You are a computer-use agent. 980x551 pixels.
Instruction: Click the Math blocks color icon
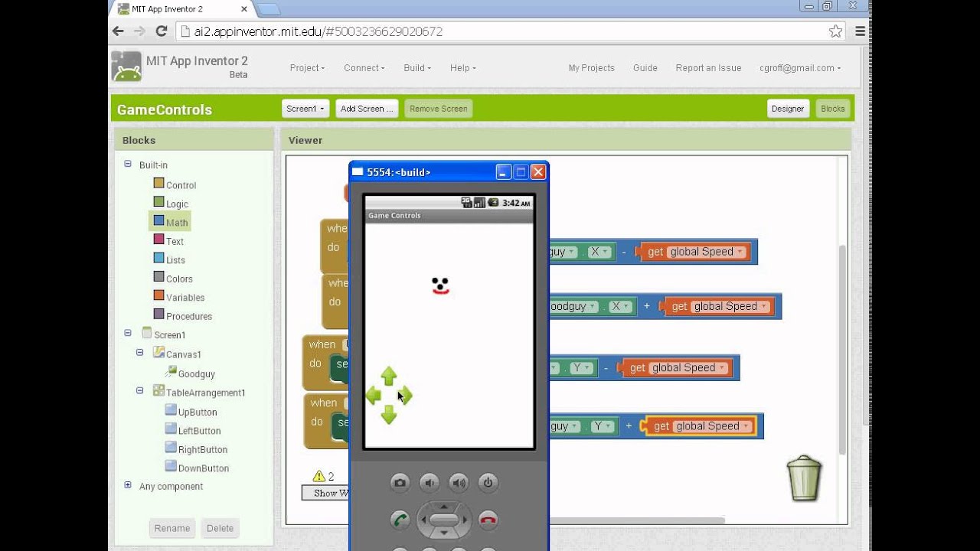[158, 220]
